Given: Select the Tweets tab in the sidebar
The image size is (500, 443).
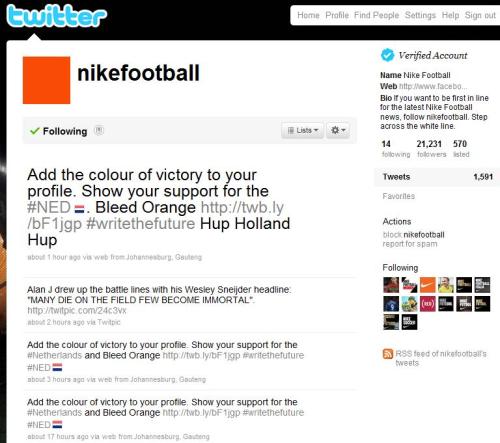Looking at the screenshot, I should (437, 177).
